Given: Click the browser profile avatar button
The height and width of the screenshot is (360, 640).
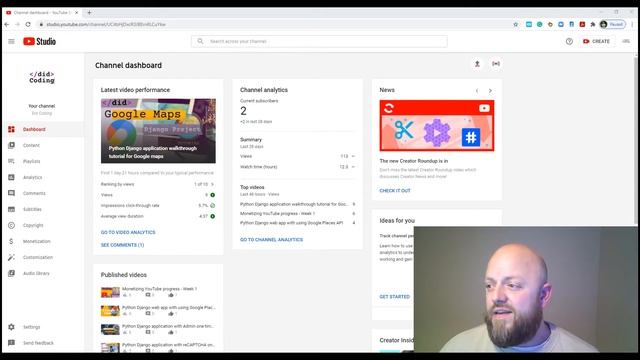Looking at the screenshot, I should (x=613, y=24).
